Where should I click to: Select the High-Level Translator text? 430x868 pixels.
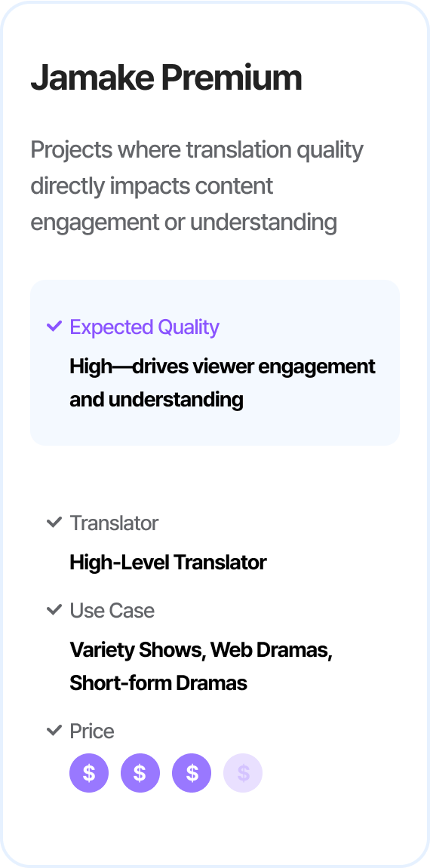click(x=168, y=563)
